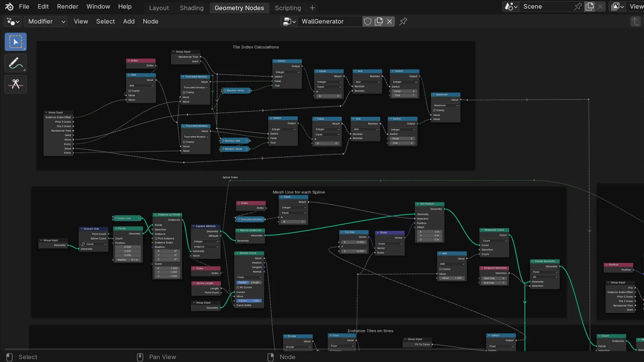Click the Draw tool icon
The width and height of the screenshot is (644, 362).
click(15, 63)
